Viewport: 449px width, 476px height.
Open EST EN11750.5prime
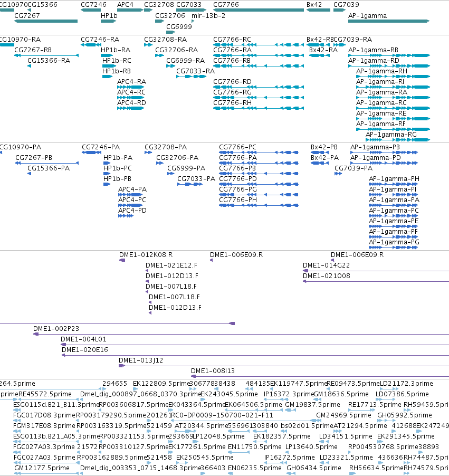(255, 447)
